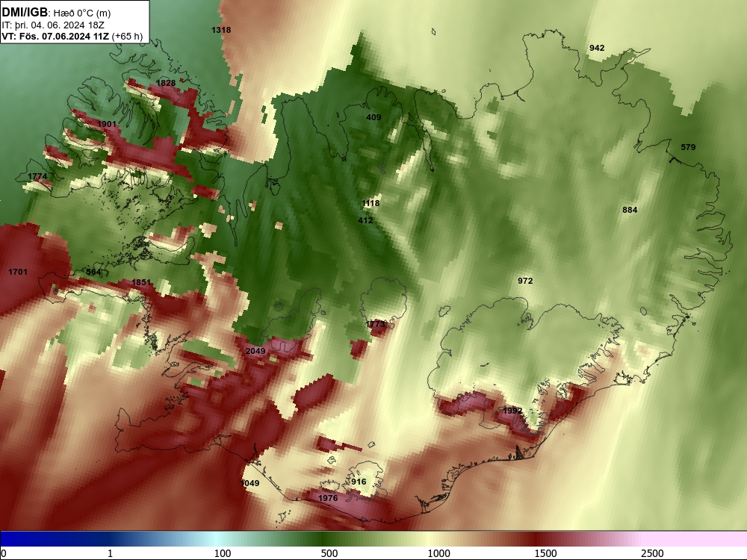
Task: Click the map value label 1901
Action: click(107, 124)
